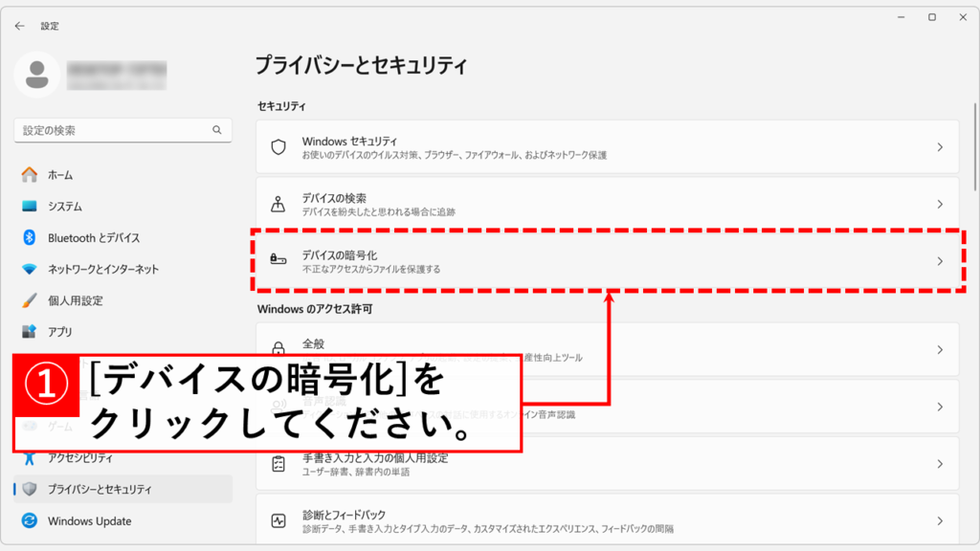The height and width of the screenshot is (551, 980).
Task: Click the Bluetooth icon in sidebar
Action: [30, 237]
